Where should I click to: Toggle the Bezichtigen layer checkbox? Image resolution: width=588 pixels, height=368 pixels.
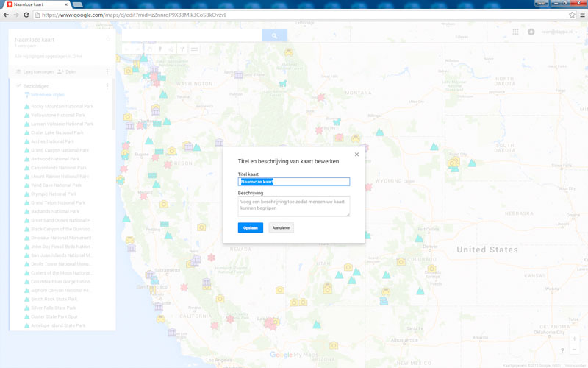point(18,86)
